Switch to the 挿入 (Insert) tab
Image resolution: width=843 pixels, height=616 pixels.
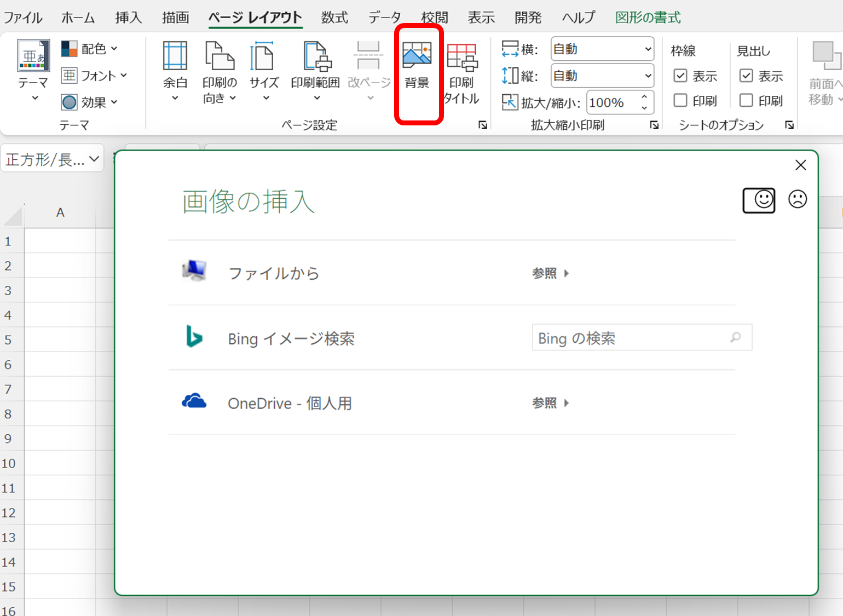coord(129,18)
